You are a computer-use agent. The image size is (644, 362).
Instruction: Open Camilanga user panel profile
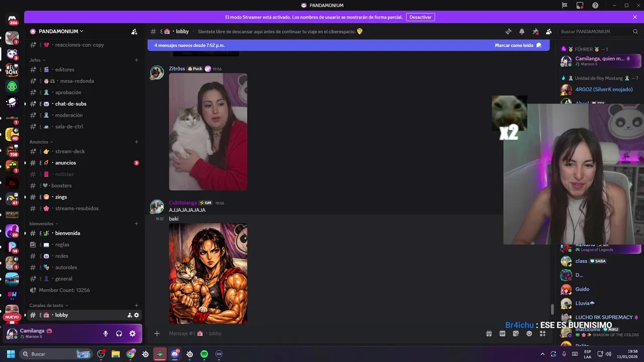pos(50,333)
